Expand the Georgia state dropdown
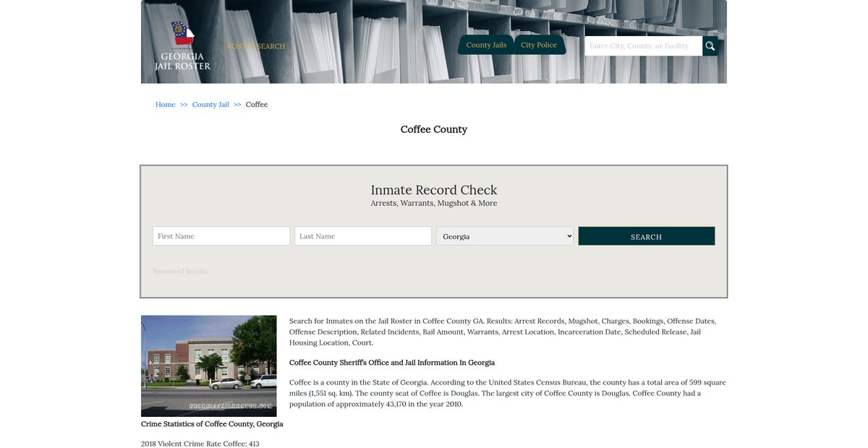The image size is (868, 448). click(505, 236)
